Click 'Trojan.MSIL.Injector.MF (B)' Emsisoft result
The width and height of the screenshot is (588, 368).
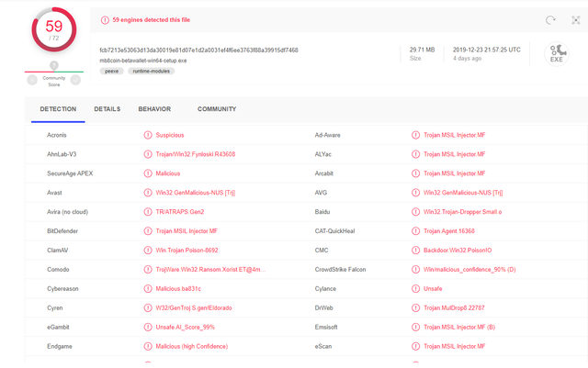click(459, 327)
